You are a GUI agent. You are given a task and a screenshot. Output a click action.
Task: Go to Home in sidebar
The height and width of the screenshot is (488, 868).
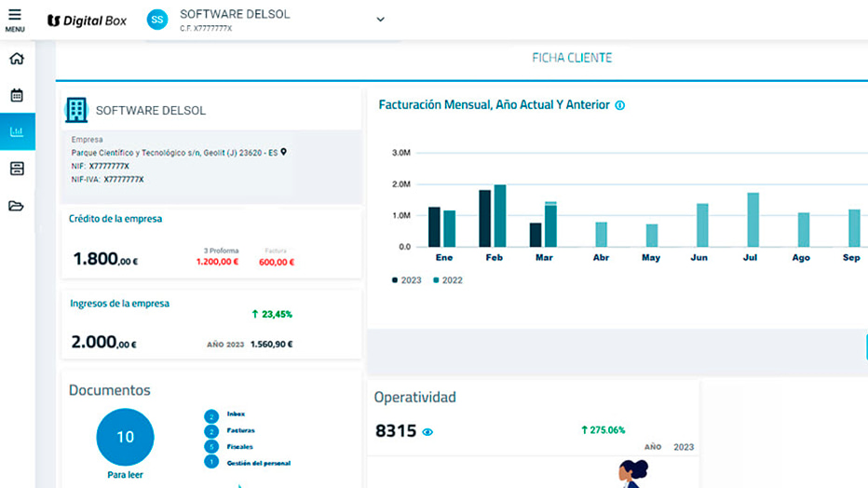tap(17, 59)
